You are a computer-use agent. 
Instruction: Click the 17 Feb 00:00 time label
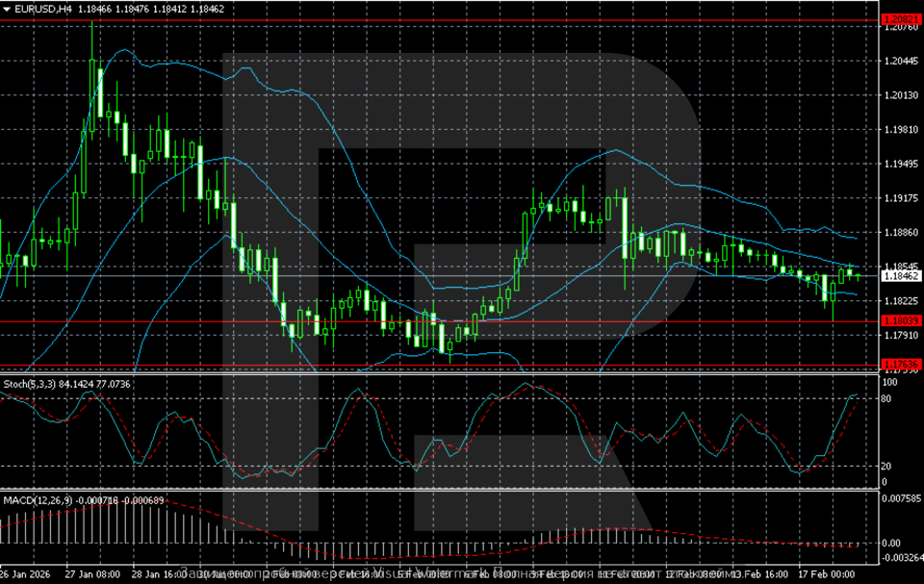pyautogui.click(x=826, y=573)
